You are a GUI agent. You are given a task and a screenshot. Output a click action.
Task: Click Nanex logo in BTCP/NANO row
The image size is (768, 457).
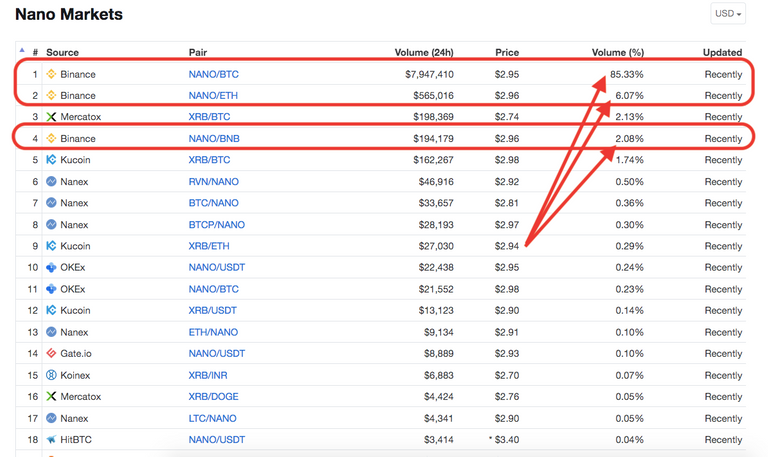tap(51, 225)
